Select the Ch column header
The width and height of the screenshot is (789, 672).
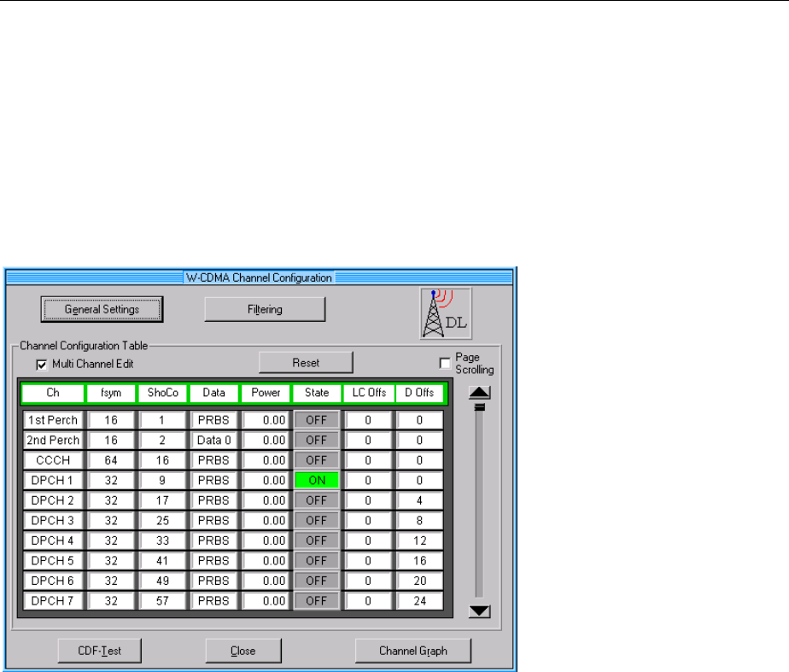pos(53,393)
